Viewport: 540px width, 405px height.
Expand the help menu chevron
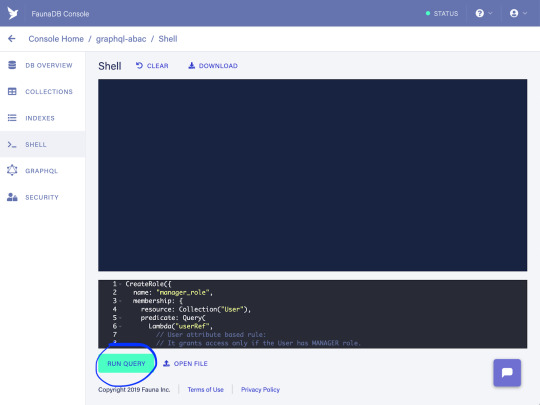490,13
